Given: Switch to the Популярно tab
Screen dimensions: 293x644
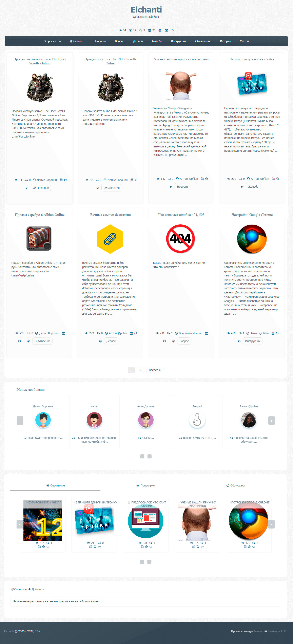Looking at the screenshot, I should [146, 485].
